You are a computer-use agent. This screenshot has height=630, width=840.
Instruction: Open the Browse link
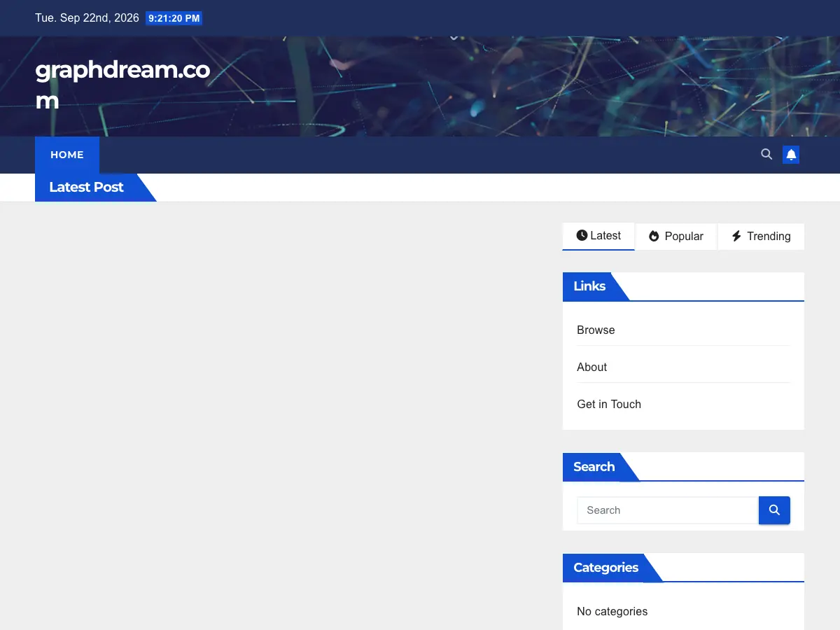596,330
